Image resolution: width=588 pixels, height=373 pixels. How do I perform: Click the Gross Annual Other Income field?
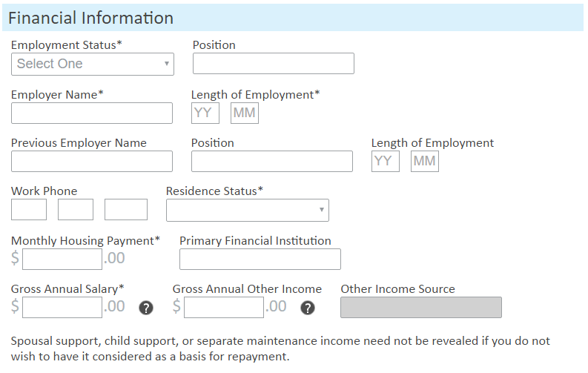[224, 308]
